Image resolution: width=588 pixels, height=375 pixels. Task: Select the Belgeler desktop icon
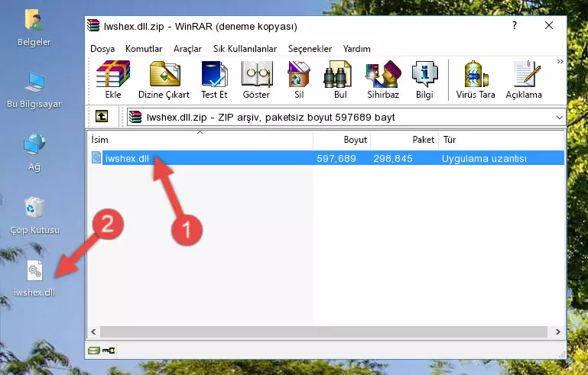pos(34,27)
